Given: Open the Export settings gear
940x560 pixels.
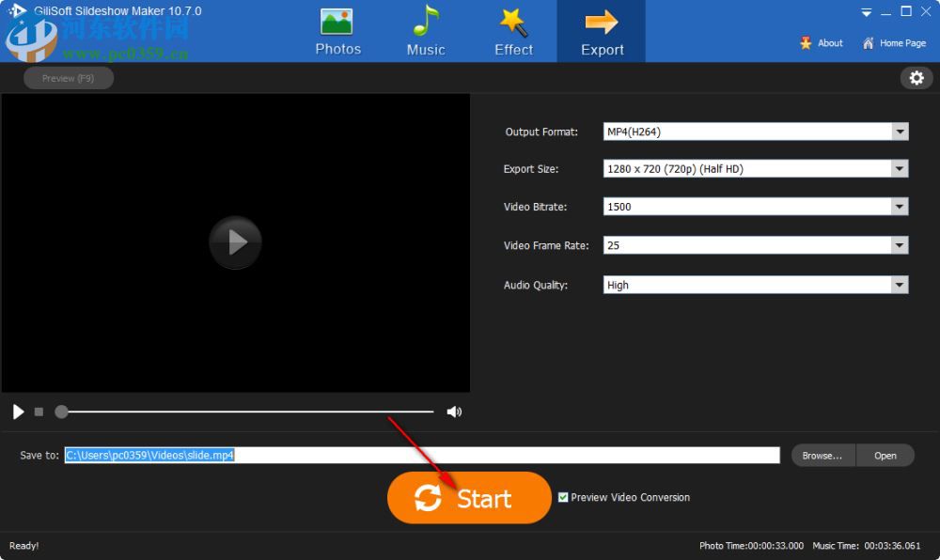Looking at the screenshot, I should pos(916,78).
